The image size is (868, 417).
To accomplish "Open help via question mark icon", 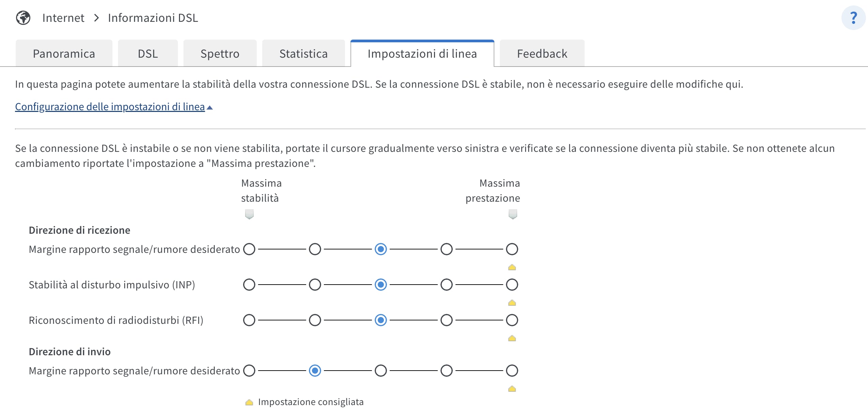I will pyautogui.click(x=854, y=18).
